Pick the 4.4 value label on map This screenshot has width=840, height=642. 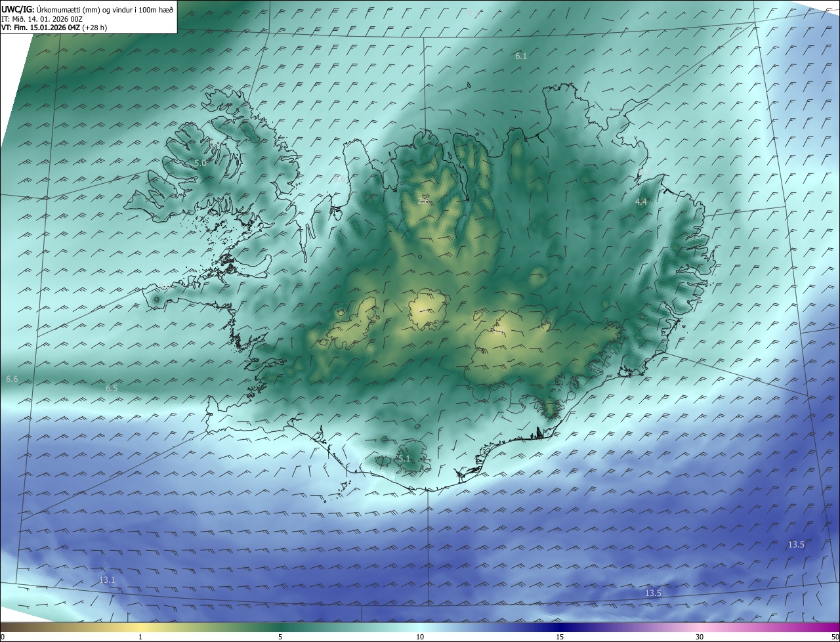pyautogui.click(x=641, y=202)
